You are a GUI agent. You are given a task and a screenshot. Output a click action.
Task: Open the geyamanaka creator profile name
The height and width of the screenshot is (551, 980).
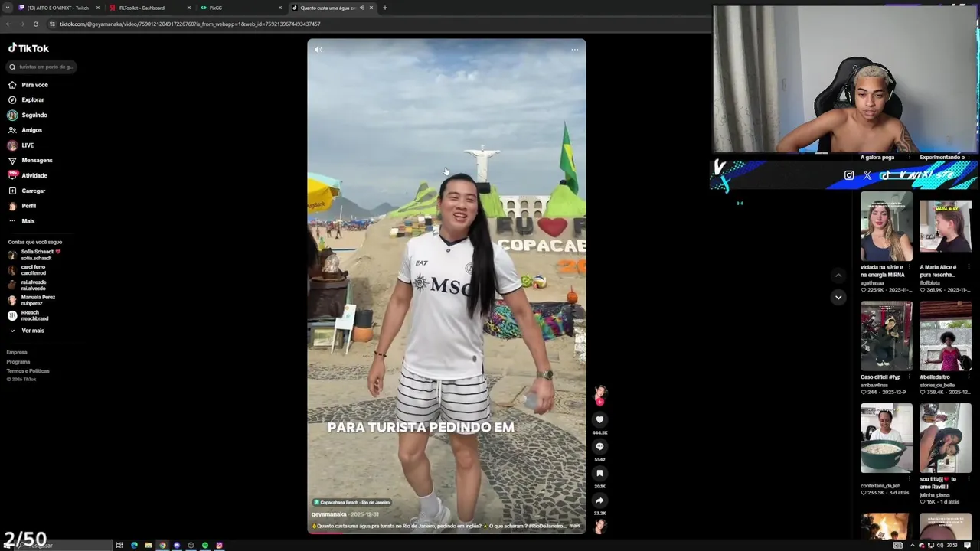pos(329,514)
